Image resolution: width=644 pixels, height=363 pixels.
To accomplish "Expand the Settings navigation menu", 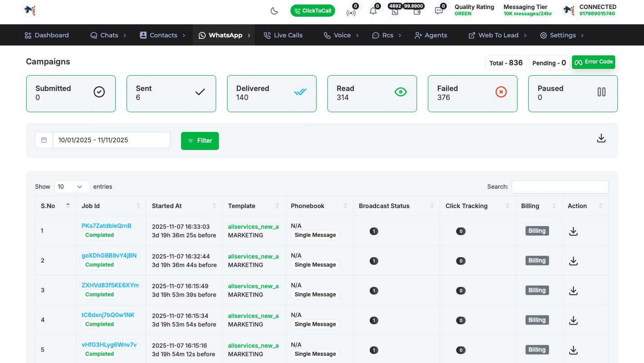I will [562, 35].
